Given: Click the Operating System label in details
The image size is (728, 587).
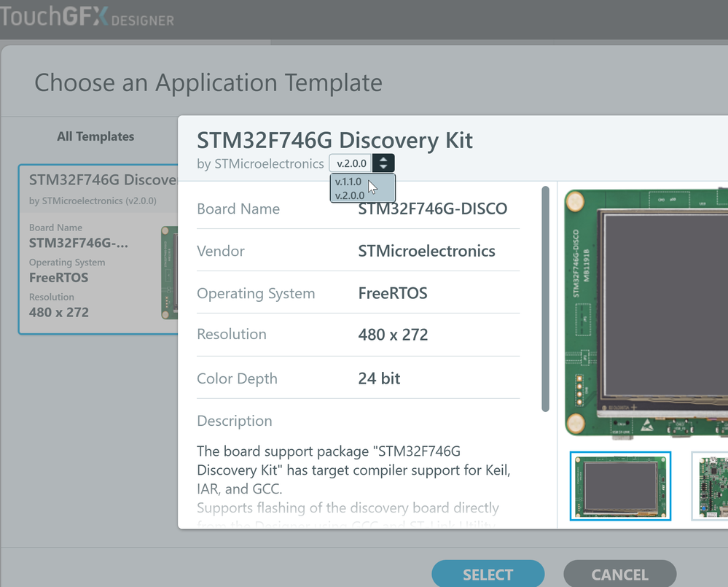Looking at the screenshot, I should pyautogui.click(x=256, y=293).
